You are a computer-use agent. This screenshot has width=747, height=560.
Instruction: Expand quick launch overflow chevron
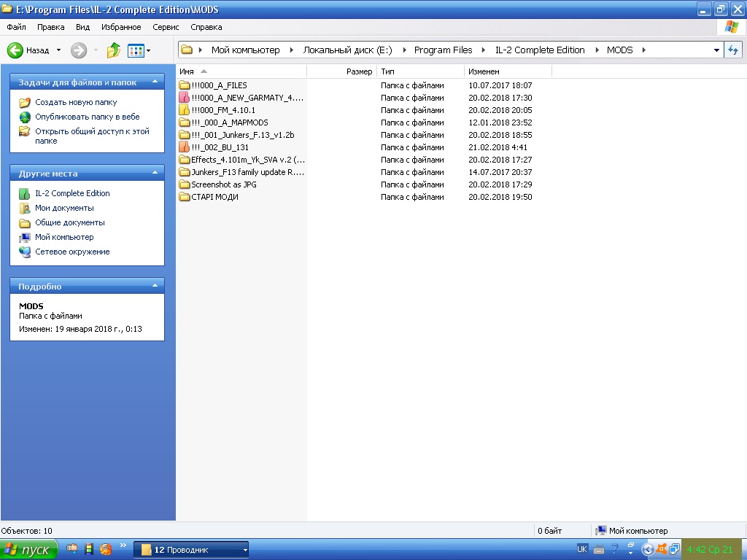(123, 545)
